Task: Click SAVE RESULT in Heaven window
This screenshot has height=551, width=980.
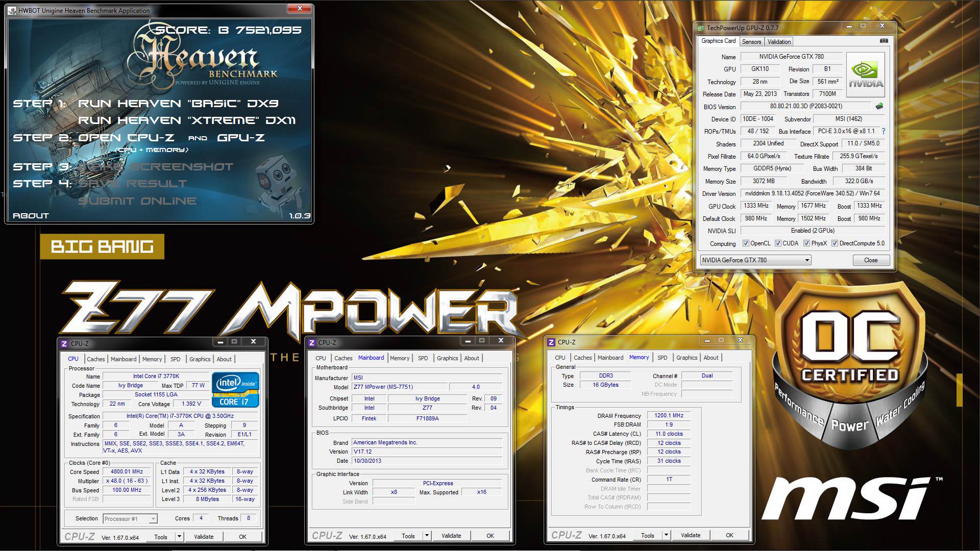Action: [132, 184]
